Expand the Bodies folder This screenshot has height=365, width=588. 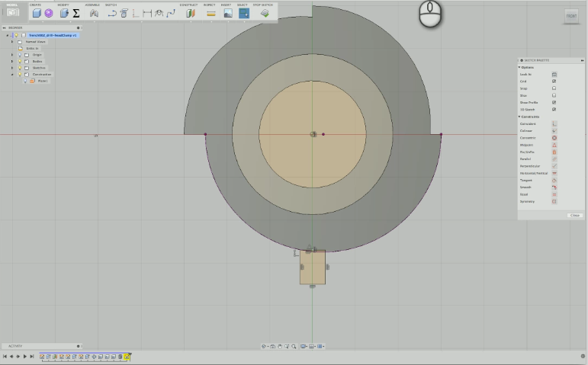pos(12,62)
